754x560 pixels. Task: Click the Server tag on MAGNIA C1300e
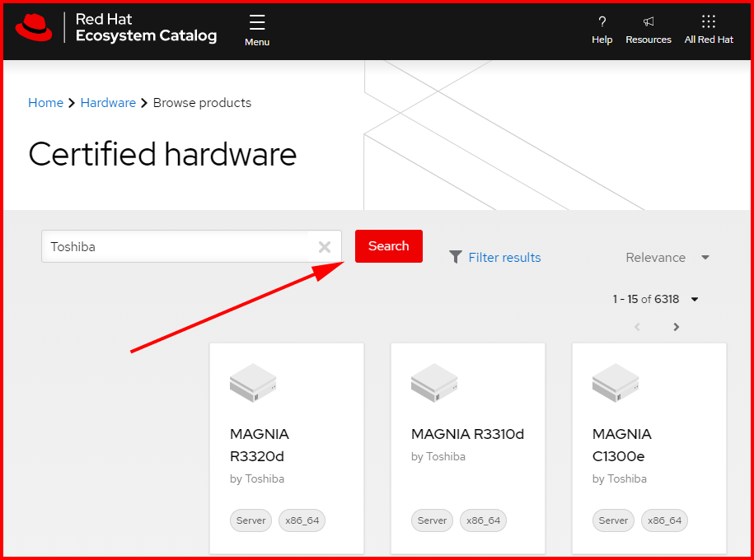coord(614,520)
